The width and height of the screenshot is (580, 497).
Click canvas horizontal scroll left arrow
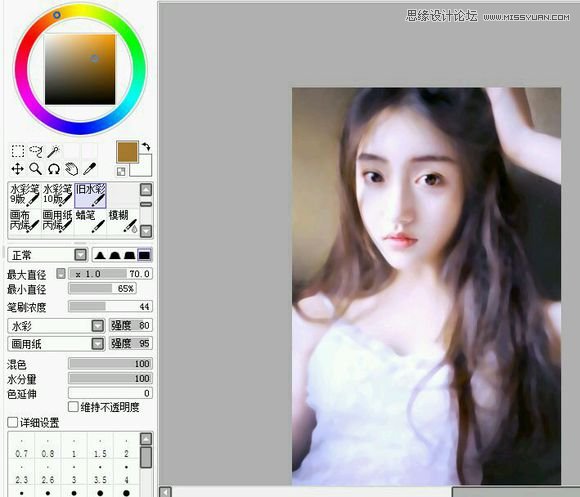point(165,492)
